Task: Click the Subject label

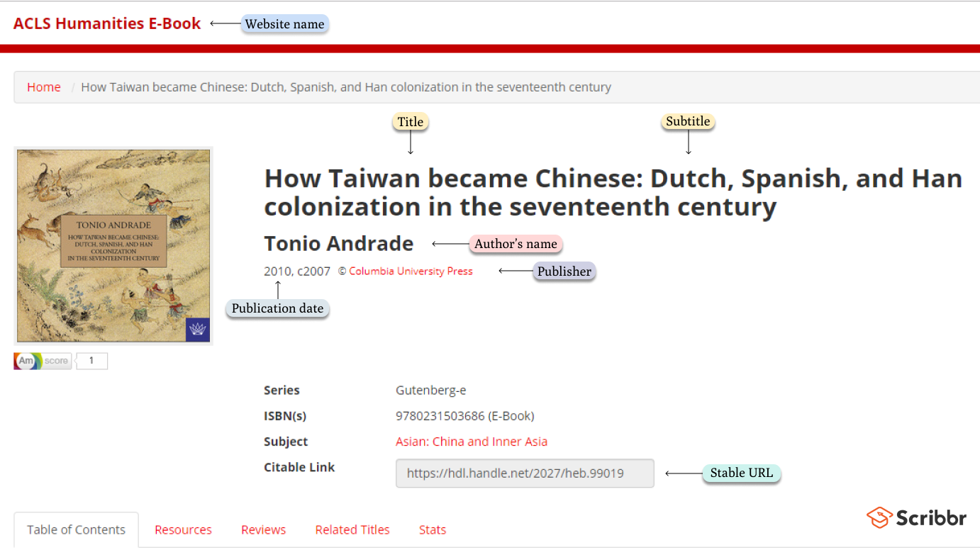Action: click(286, 441)
